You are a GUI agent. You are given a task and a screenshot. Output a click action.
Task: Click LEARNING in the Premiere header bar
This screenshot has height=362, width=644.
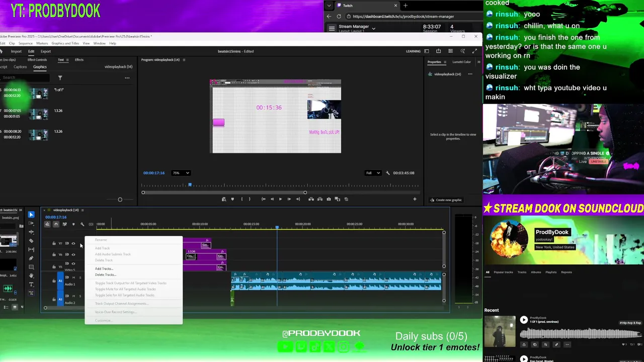tap(413, 51)
